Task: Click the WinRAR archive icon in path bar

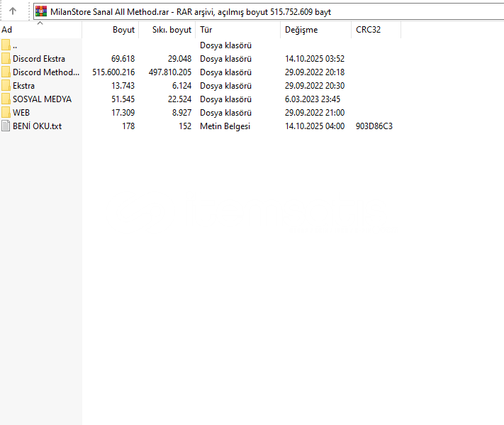Action: pos(41,11)
